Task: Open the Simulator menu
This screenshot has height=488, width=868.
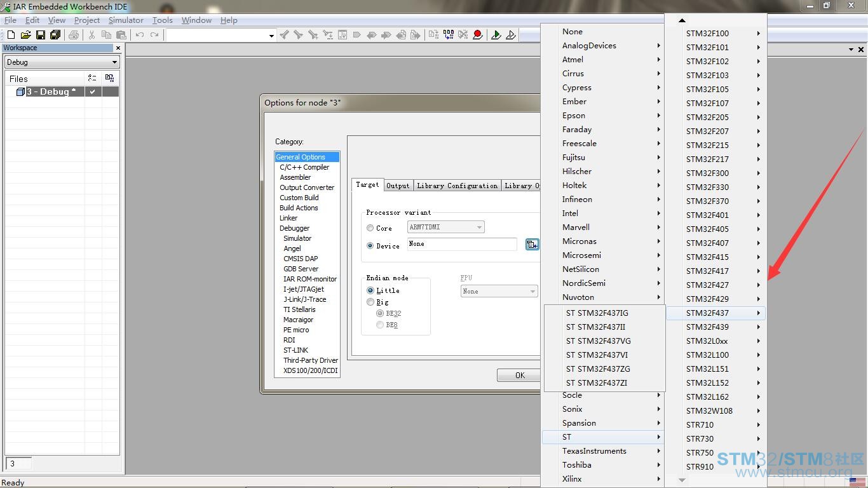Action: click(x=126, y=20)
